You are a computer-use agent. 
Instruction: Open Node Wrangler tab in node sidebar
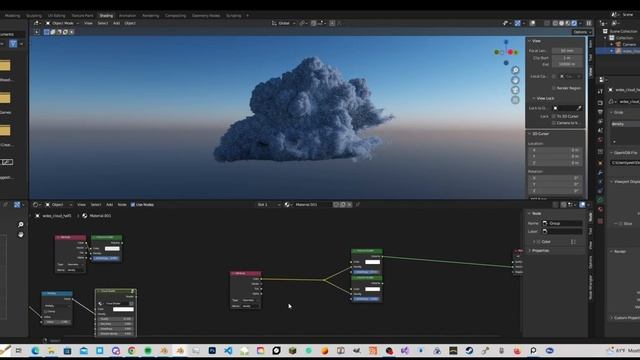click(590, 287)
